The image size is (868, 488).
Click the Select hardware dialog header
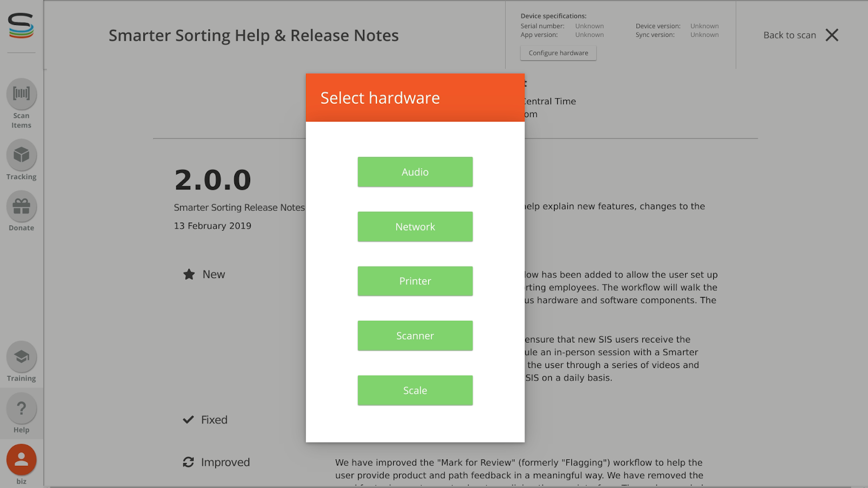coord(415,98)
